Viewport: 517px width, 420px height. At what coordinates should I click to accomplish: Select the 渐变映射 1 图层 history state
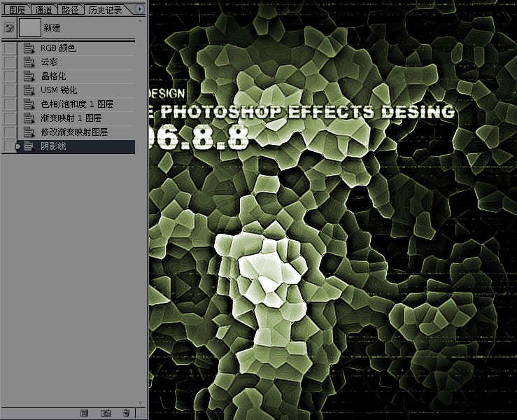pyautogui.click(x=76, y=118)
